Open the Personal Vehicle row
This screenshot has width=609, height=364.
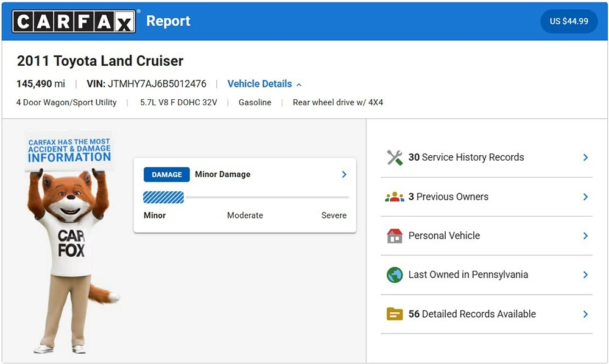click(x=487, y=236)
